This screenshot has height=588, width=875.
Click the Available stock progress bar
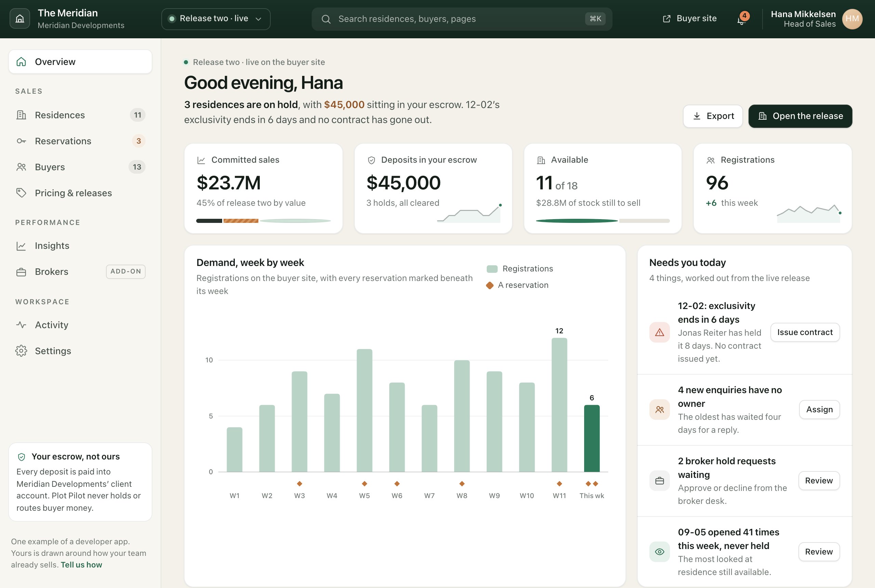click(x=603, y=221)
